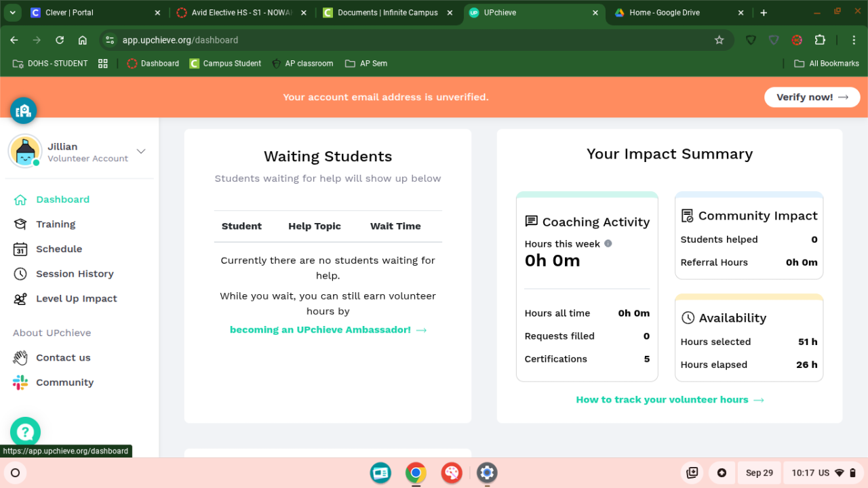The height and width of the screenshot is (488, 868).
Task: Click the Certifications row label
Action: (x=556, y=359)
